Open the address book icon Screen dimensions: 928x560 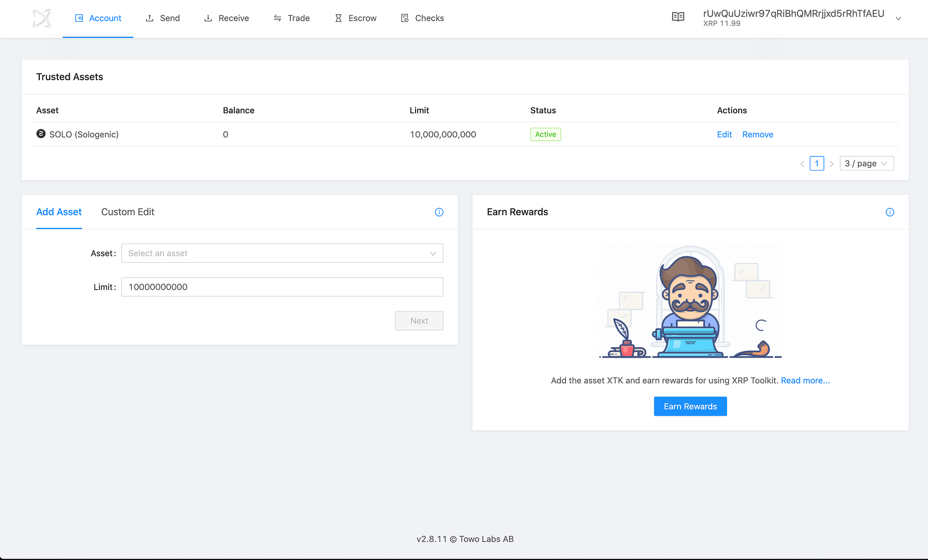pyautogui.click(x=678, y=17)
